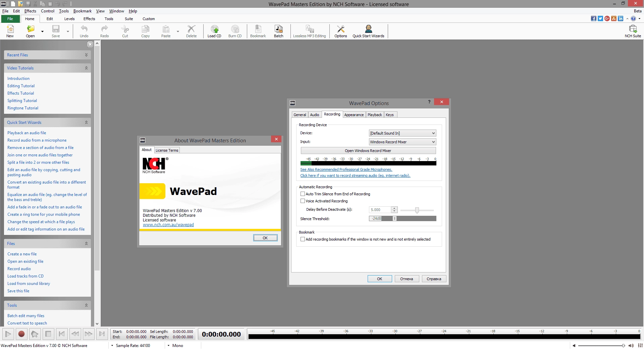644x349 pixels.
Task: Click the Twitter share icon
Action: 600,18
